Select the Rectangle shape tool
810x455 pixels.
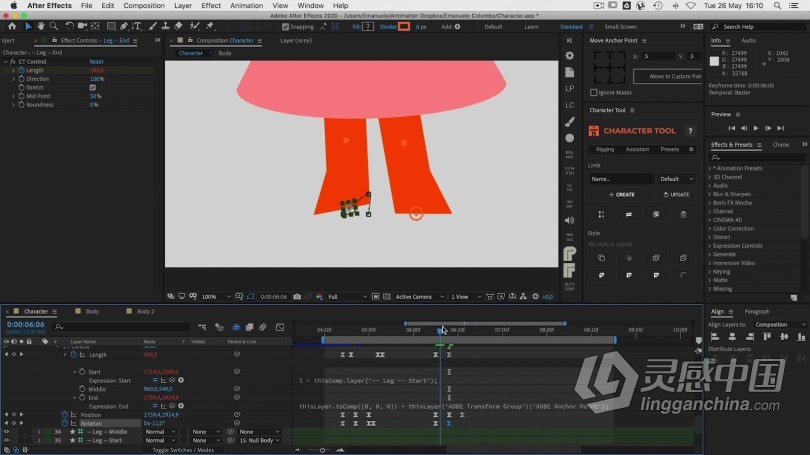point(111,26)
